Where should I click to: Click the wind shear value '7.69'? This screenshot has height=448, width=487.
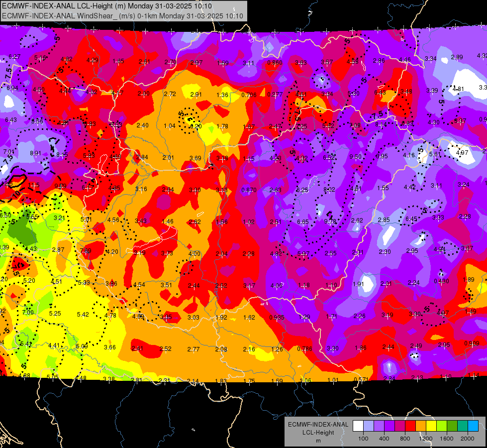[86, 251]
